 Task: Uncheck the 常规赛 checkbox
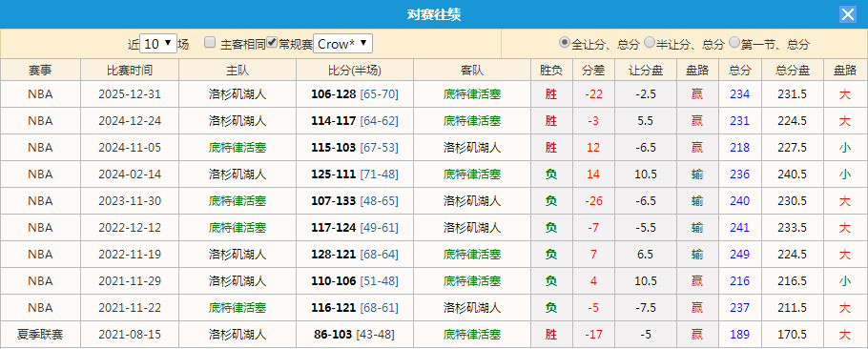pyautogui.click(x=272, y=43)
